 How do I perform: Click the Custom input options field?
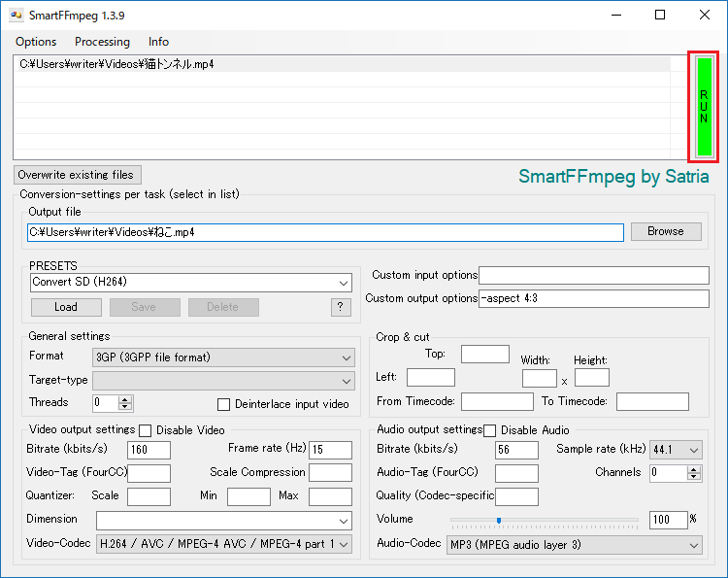point(594,275)
